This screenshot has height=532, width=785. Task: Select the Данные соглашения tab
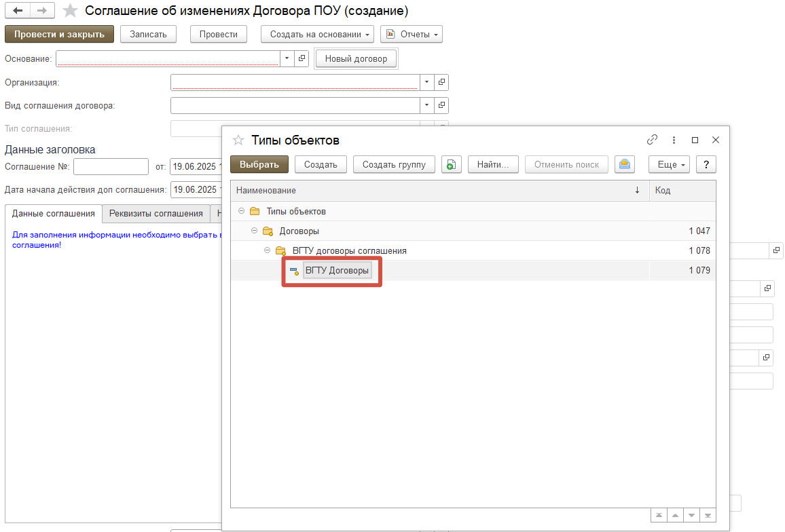(x=54, y=213)
